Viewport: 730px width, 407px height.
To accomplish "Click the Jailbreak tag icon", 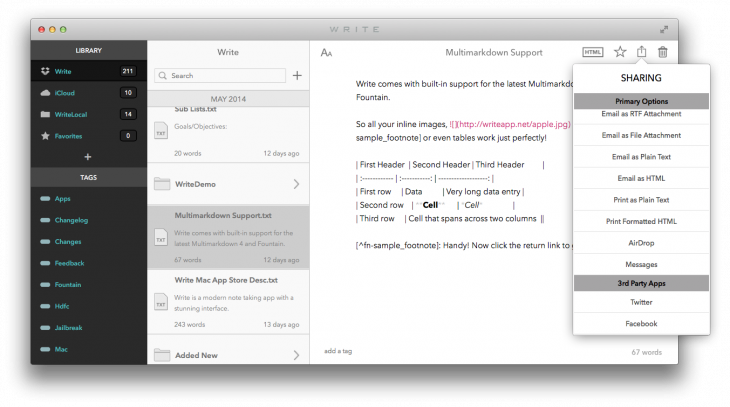I will click(x=45, y=327).
